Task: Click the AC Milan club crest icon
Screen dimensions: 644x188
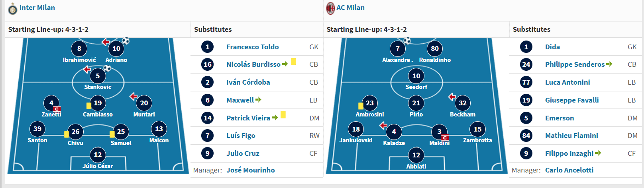Action: coord(330,8)
